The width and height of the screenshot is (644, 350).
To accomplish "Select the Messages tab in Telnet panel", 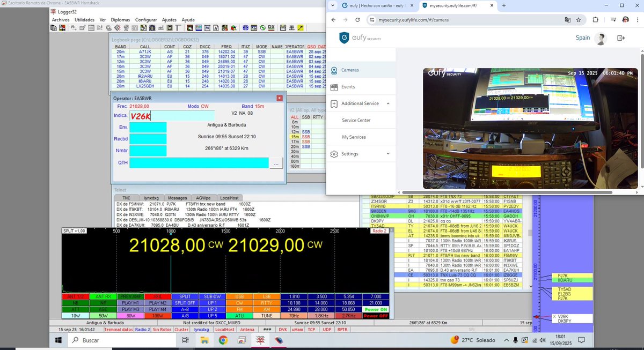I will (178, 198).
